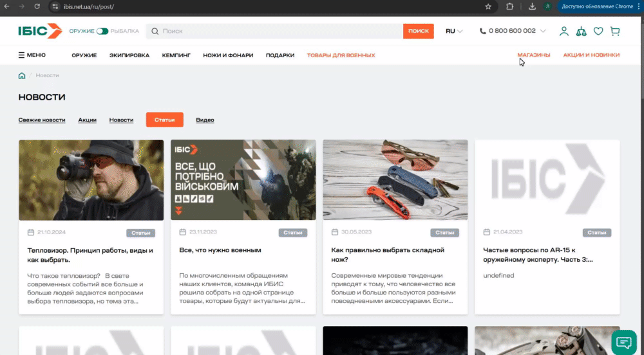Click the compare scales icon
Screen dimensions: 644x355
(581, 31)
